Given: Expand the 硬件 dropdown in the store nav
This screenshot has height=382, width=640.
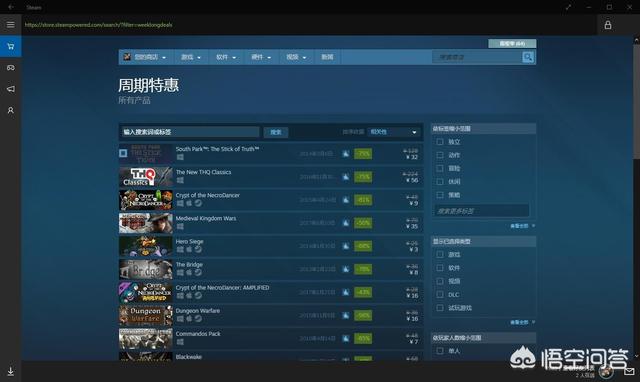Looking at the screenshot, I should coord(261,57).
